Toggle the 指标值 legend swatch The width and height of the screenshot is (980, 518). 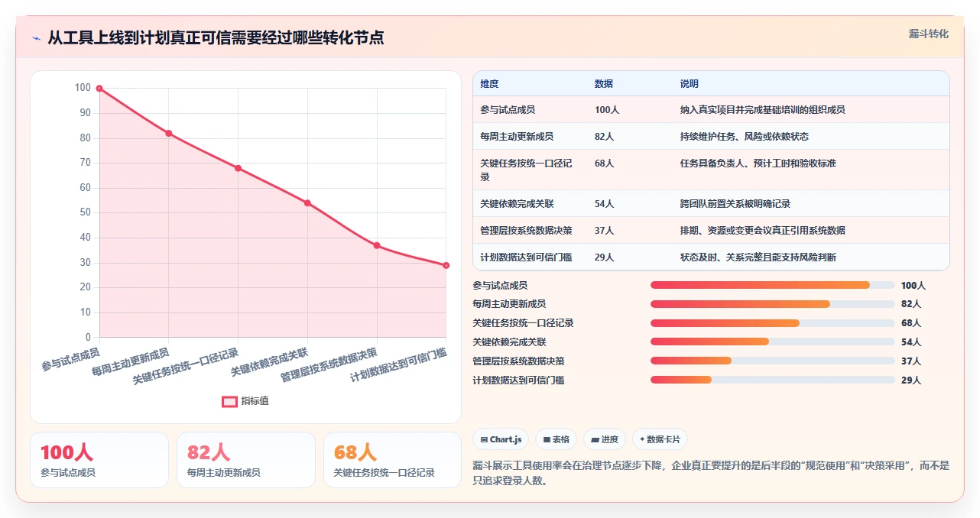tap(229, 401)
